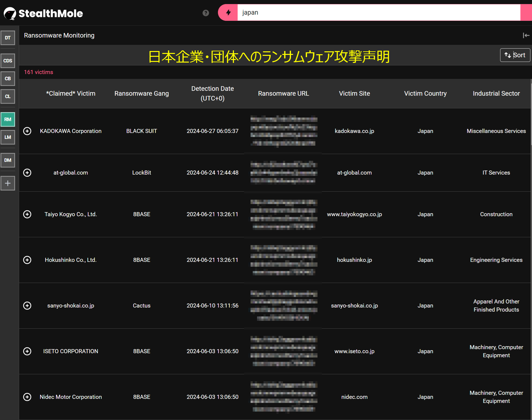The height and width of the screenshot is (420, 532).
Task: Expand the KADOKAWA Corporation row
Action: tap(27, 131)
